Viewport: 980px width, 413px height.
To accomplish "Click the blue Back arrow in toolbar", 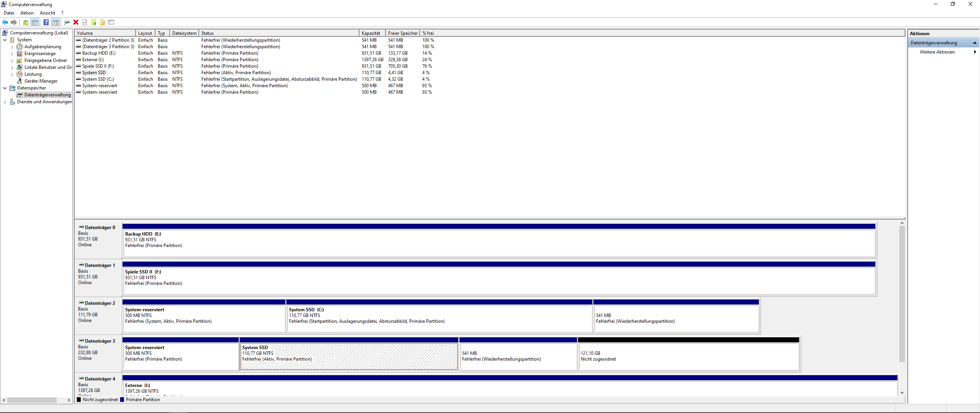I will tap(5, 22).
